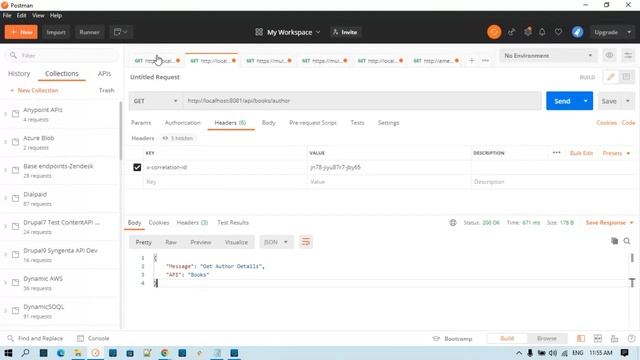Click the Import button
The height and width of the screenshot is (360, 640).
(56, 32)
